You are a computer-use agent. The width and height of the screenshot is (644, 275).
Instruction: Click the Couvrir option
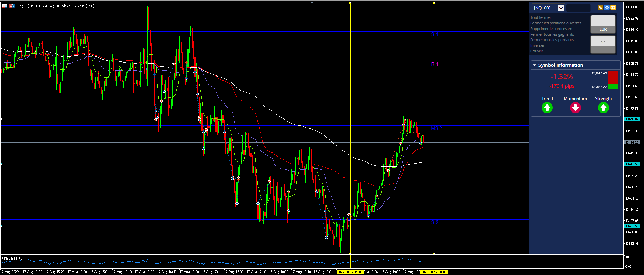(537, 51)
